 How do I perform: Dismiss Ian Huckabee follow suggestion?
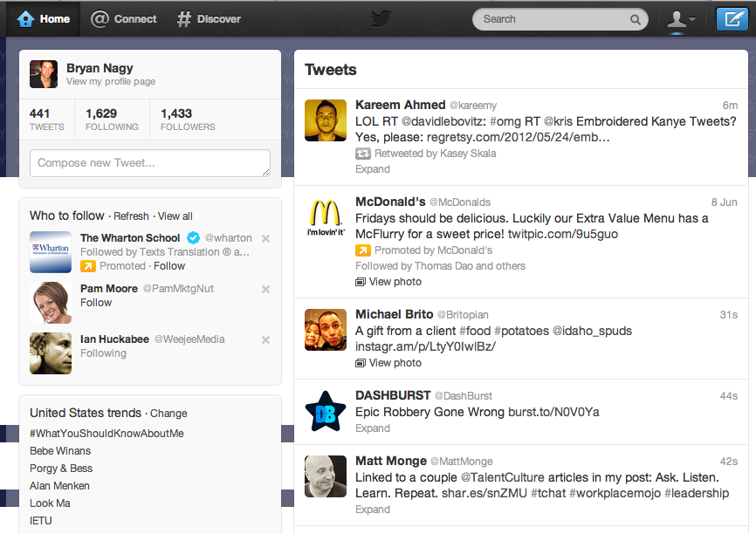[x=266, y=339]
